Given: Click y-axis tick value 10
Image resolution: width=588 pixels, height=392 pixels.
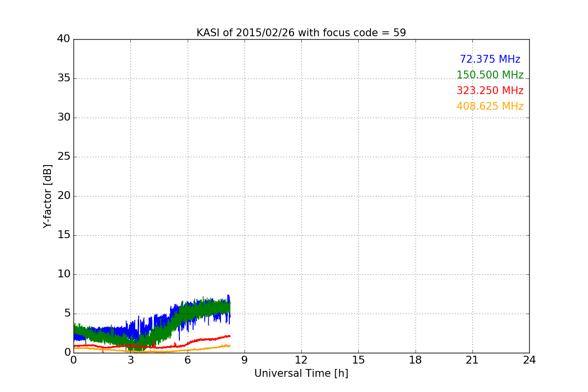Looking at the screenshot, I should click(64, 274).
